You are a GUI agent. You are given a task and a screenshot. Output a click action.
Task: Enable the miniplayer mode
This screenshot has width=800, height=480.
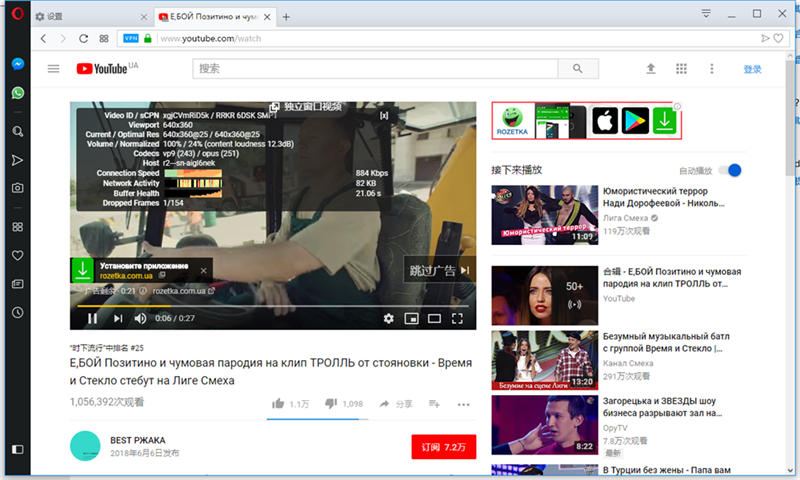click(x=411, y=318)
